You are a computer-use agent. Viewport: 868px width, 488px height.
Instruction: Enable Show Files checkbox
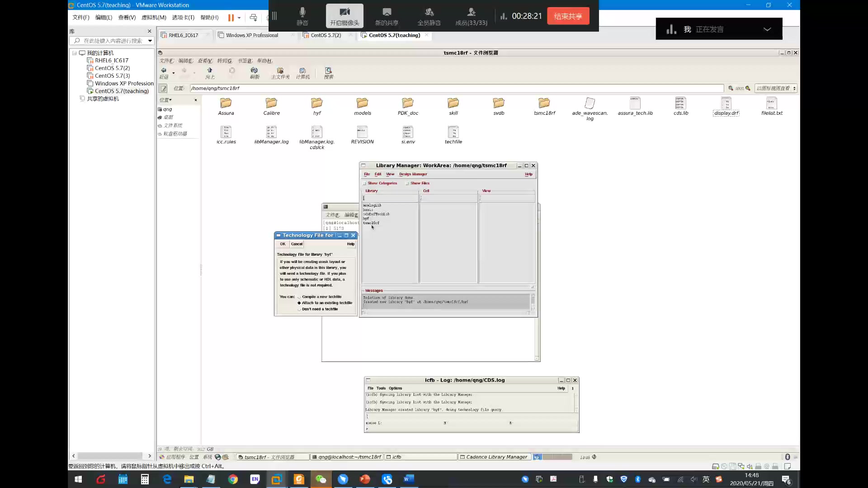(x=407, y=183)
